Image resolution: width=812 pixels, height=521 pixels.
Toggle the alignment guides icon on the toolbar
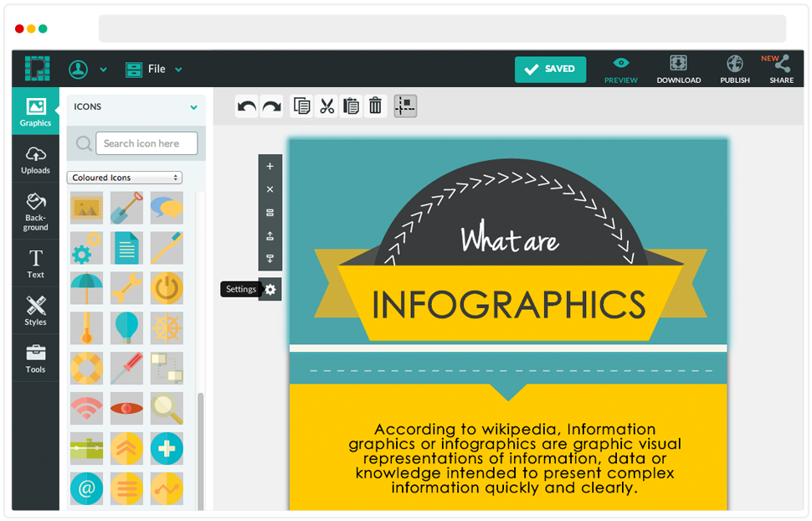click(x=404, y=106)
